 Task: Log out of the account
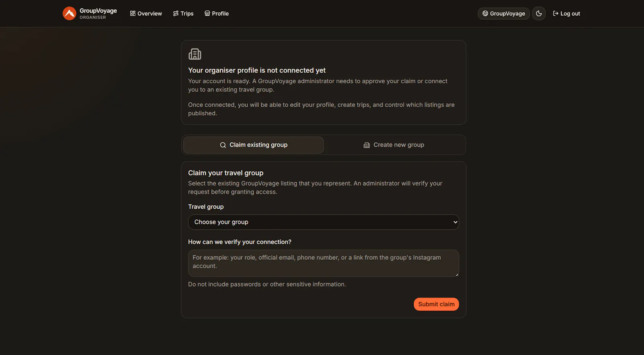click(566, 13)
